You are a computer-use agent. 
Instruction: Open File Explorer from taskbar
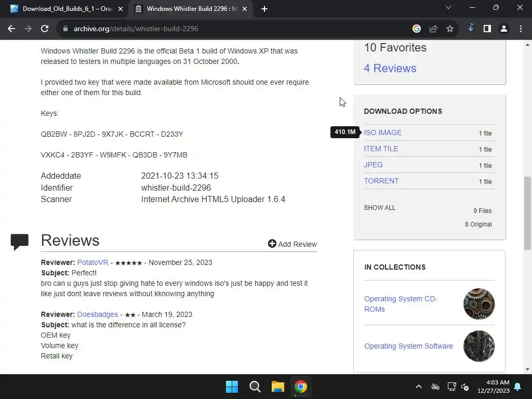[277, 387]
